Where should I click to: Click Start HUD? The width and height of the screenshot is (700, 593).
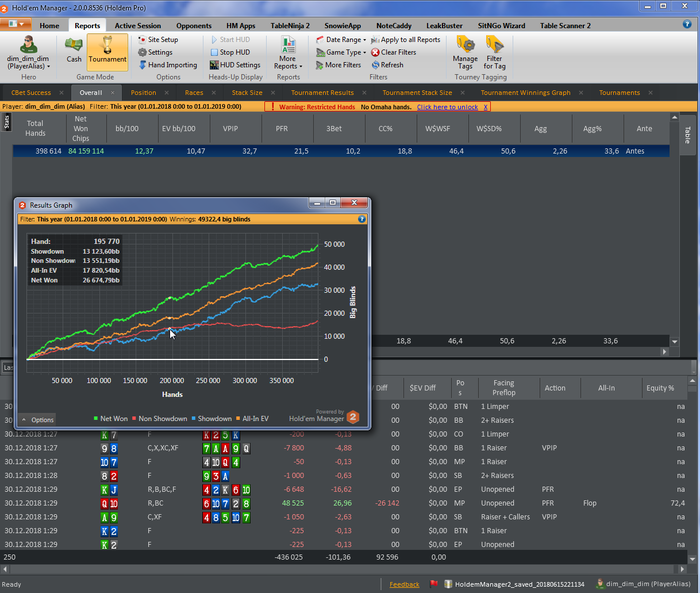[x=230, y=39]
